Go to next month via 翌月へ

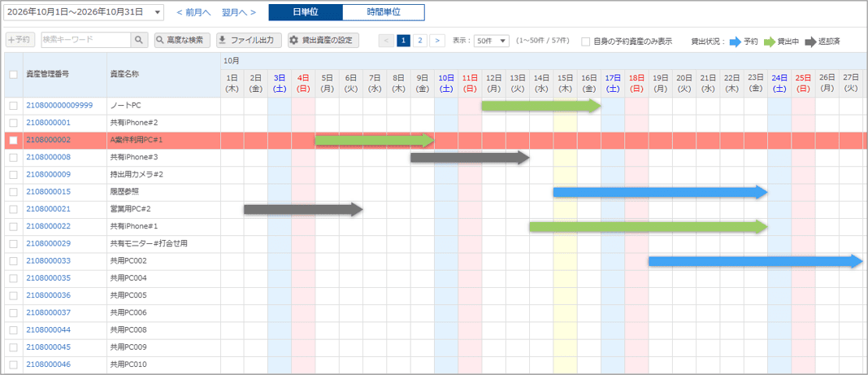pos(239,11)
